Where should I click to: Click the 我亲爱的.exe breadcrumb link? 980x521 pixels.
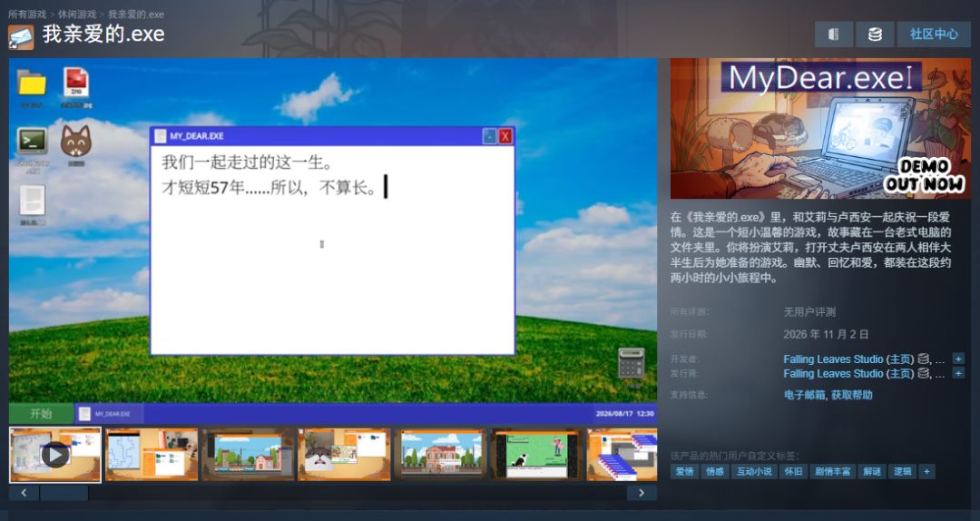click(x=135, y=14)
